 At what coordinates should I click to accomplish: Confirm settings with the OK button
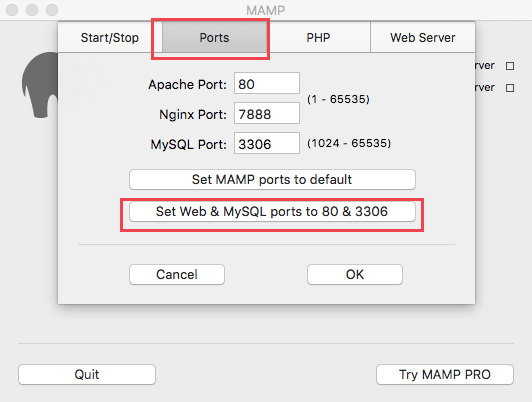click(x=355, y=274)
